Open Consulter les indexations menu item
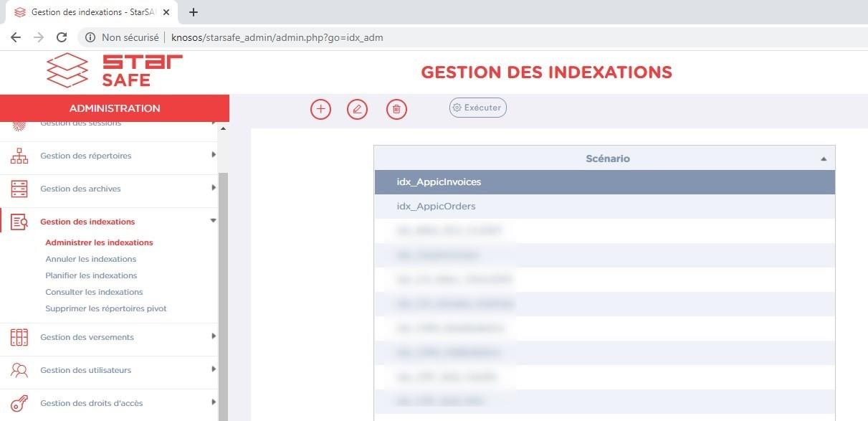The height and width of the screenshot is (421, 868). tap(94, 292)
